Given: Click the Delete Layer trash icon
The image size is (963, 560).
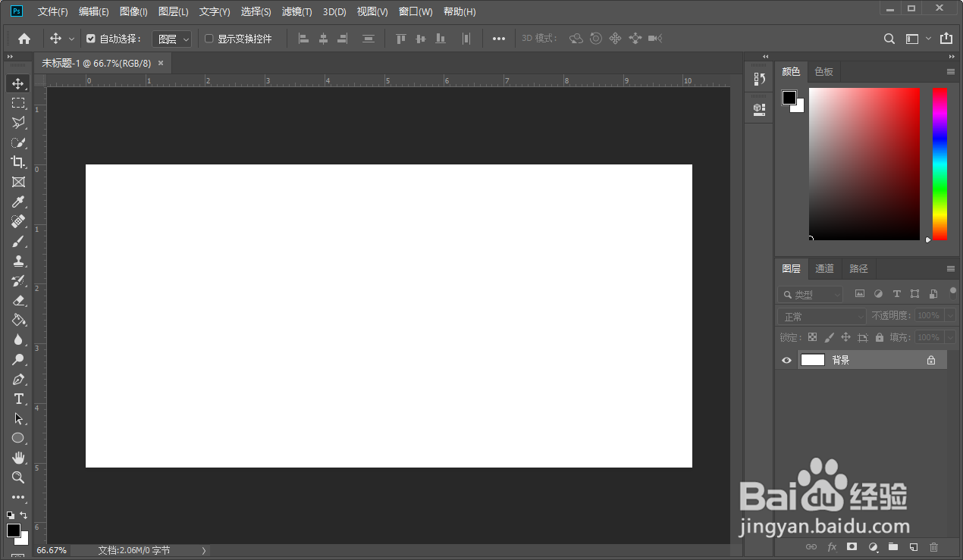Looking at the screenshot, I should pyautogui.click(x=933, y=546).
